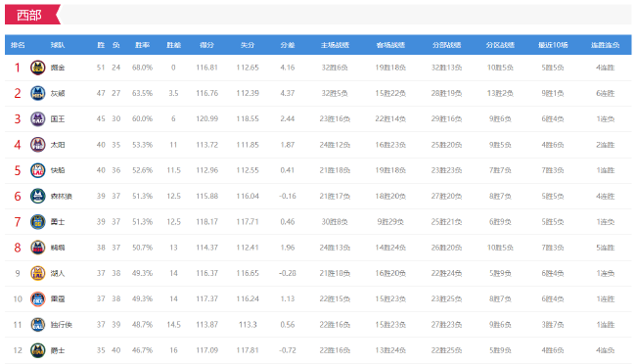Open the 鹈鹕 team name link

pyautogui.click(x=58, y=248)
